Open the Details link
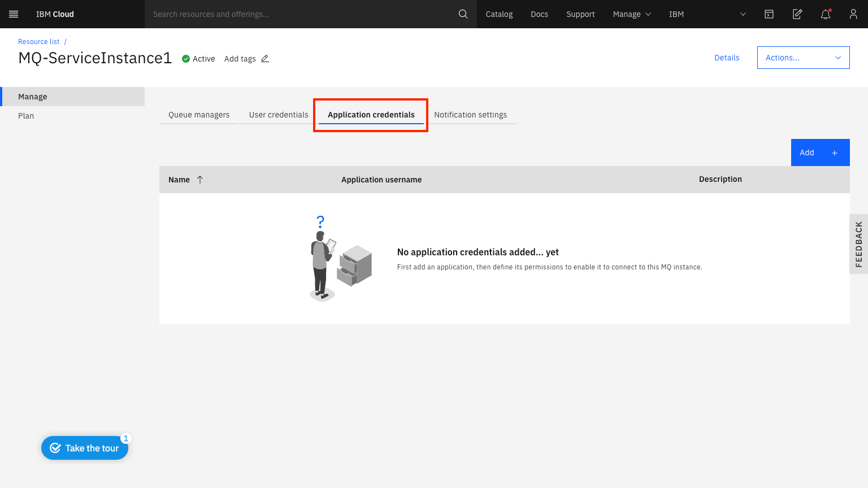This screenshot has height=488, width=868. click(x=727, y=58)
